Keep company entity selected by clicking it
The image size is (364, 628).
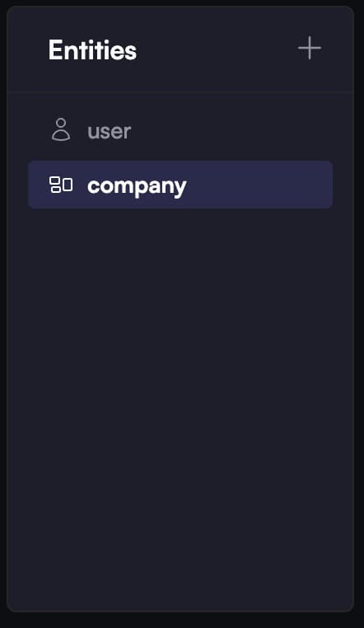pos(180,185)
